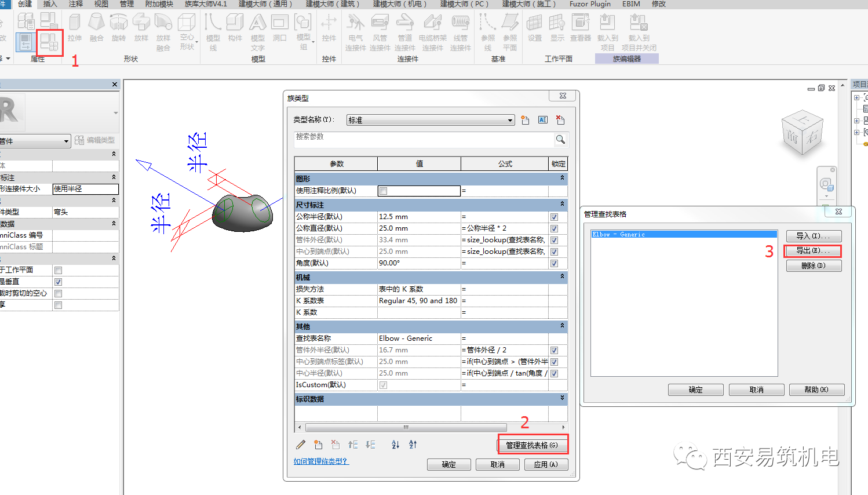The width and height of the screenshot is (868, 495).
Task: Open the 如何管理族类型? help link
Action: tap(320, 461)
